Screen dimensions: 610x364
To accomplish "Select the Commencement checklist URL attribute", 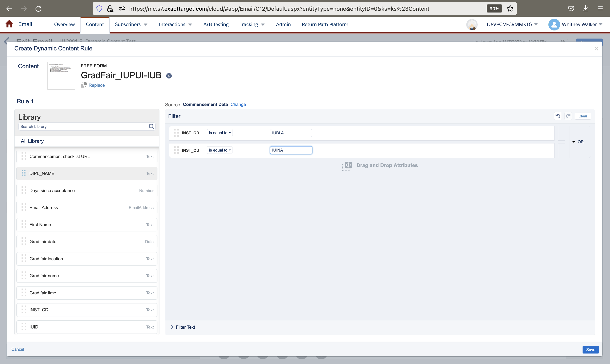I will (x=87, y=157).
